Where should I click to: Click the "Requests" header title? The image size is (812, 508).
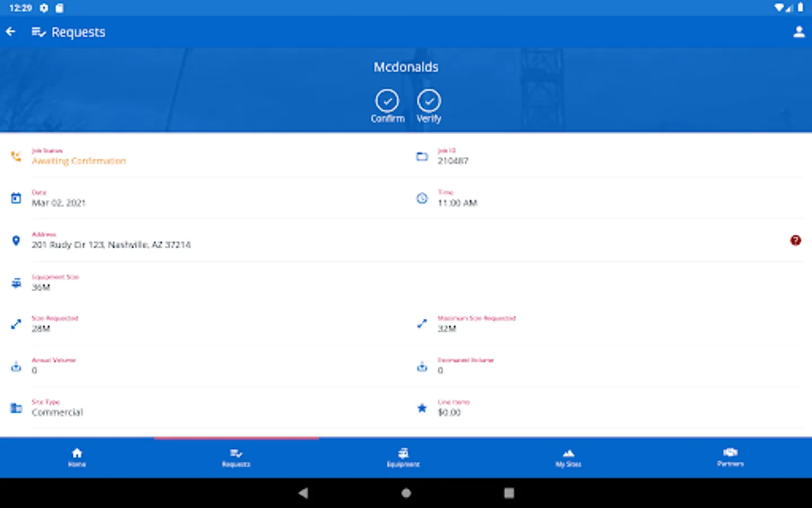(x=78, y=32)
